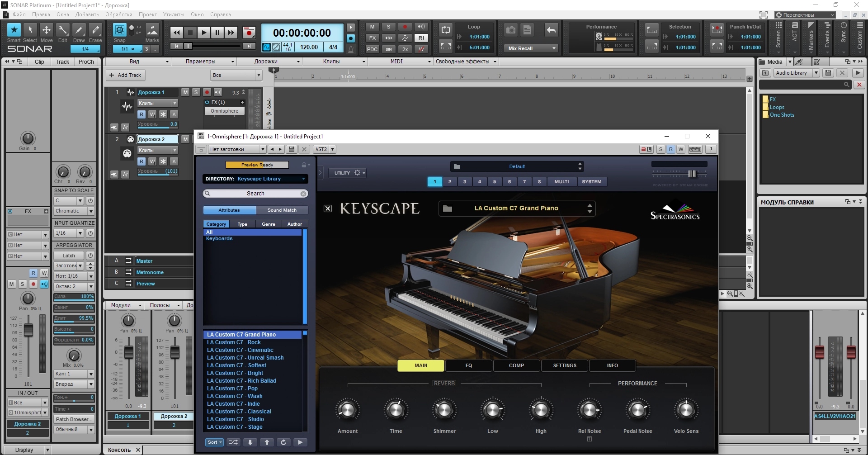
Task: Fast forward the transport
Action: [x=231, y=33]
